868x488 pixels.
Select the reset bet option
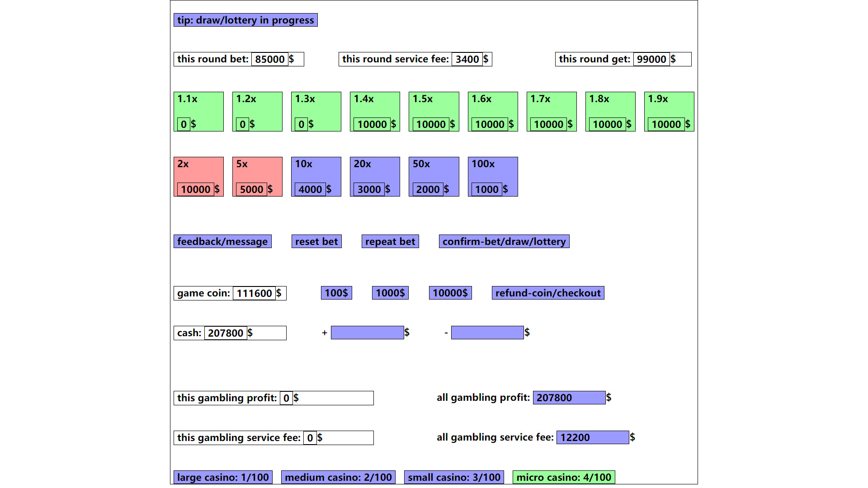point(316,241)
